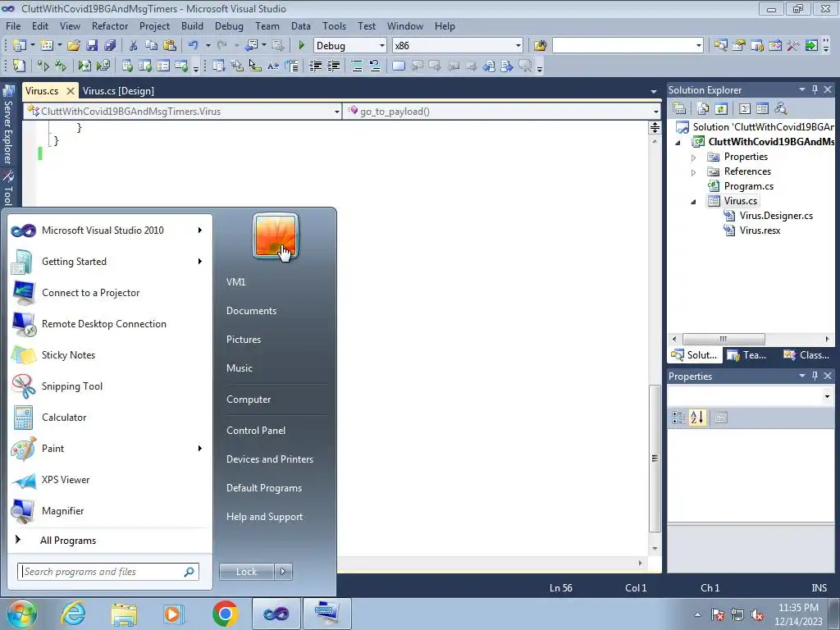The image size is (840, 630).
Task: Open Google Chrome from taskbar
Action: point(225,614)
